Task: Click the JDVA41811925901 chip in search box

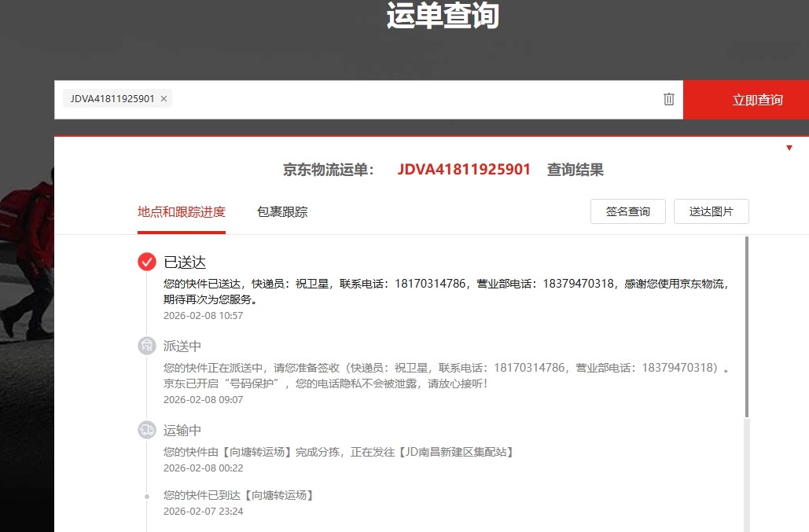Action: pyautogui.click(x=112, y=99)
